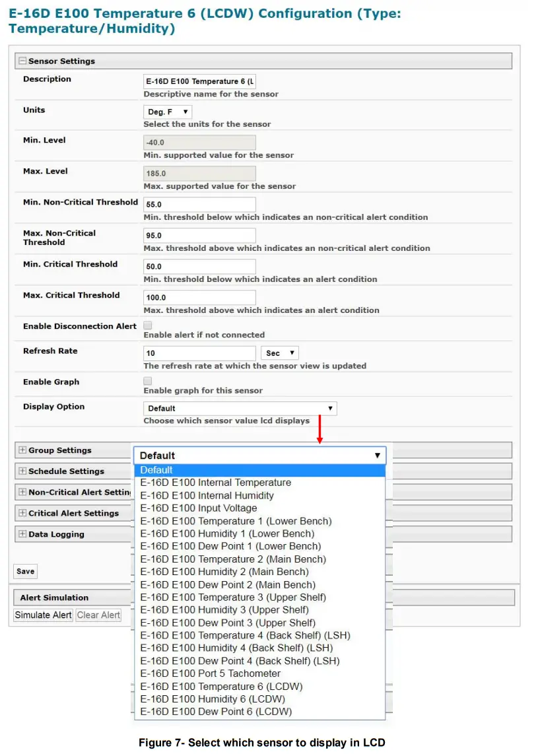Click the Min. Non-Critical Threshold field

[x=199, y=205]
